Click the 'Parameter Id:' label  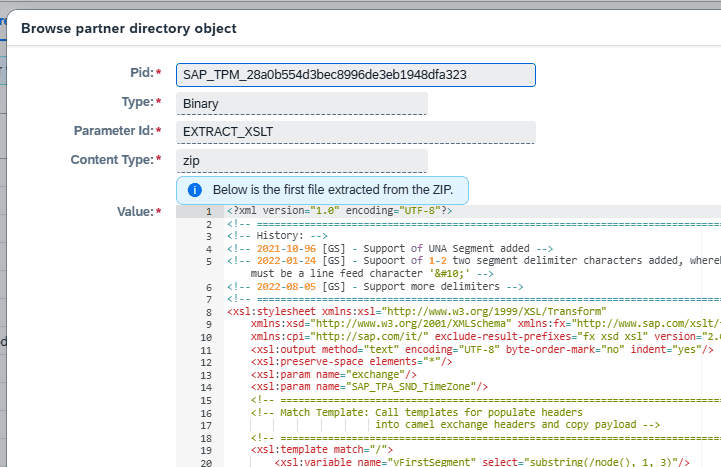[x=114, y=131]
